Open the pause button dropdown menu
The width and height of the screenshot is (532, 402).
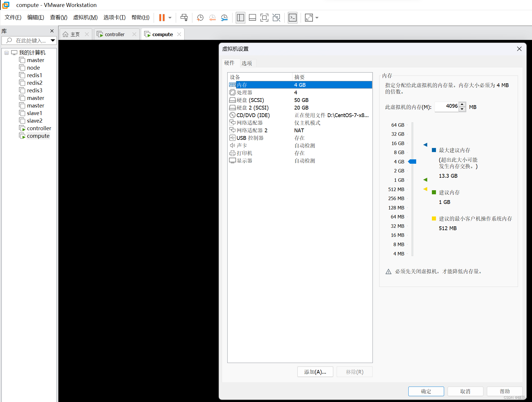click(170, 17)
